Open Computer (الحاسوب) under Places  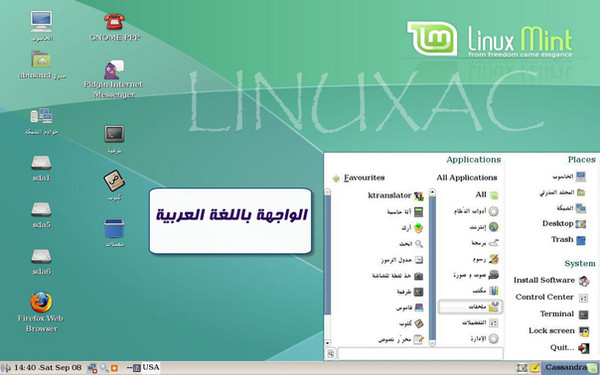(x=569, y=176)
